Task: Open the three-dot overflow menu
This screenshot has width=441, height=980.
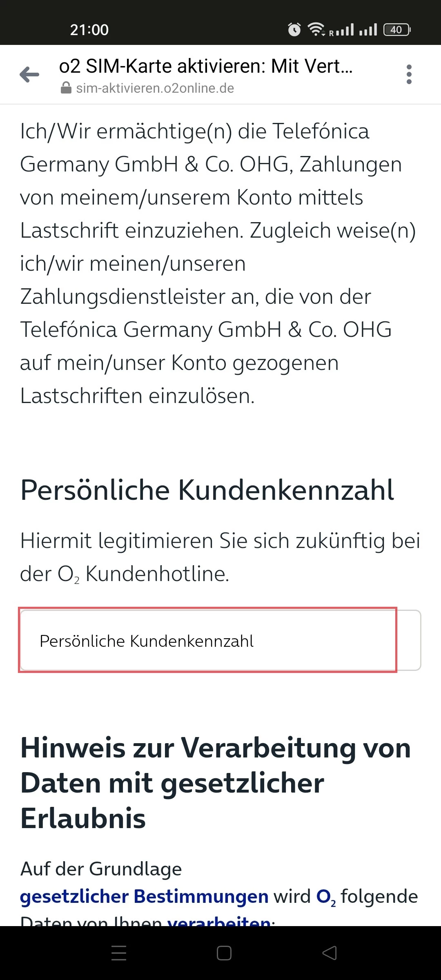Action: (409, 74)
